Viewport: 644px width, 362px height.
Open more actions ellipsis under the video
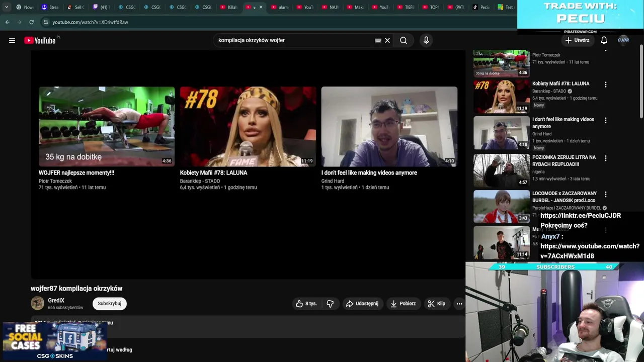(459, 304)
